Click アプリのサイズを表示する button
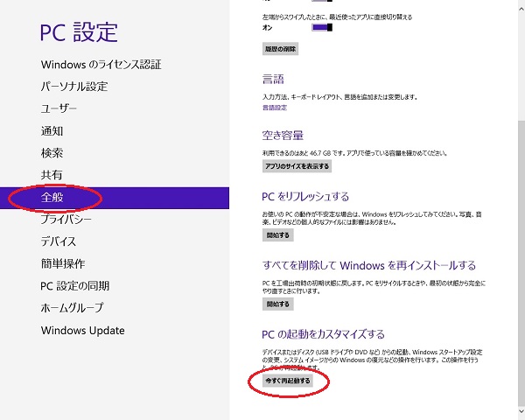525x420 pixels. [297, 166]
